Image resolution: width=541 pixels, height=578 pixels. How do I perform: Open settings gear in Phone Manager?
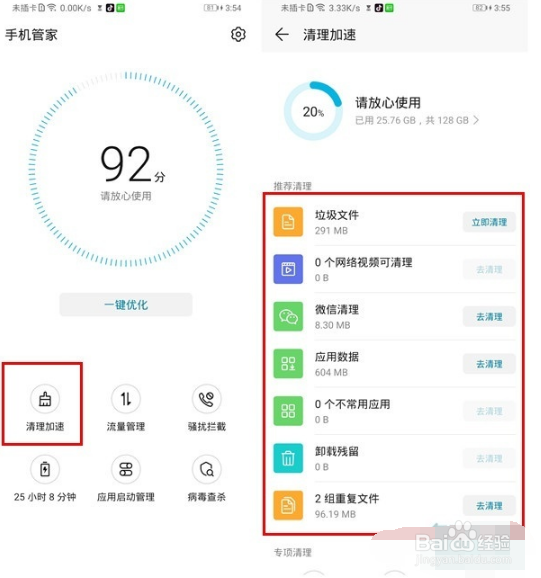(x=238, y=34)
